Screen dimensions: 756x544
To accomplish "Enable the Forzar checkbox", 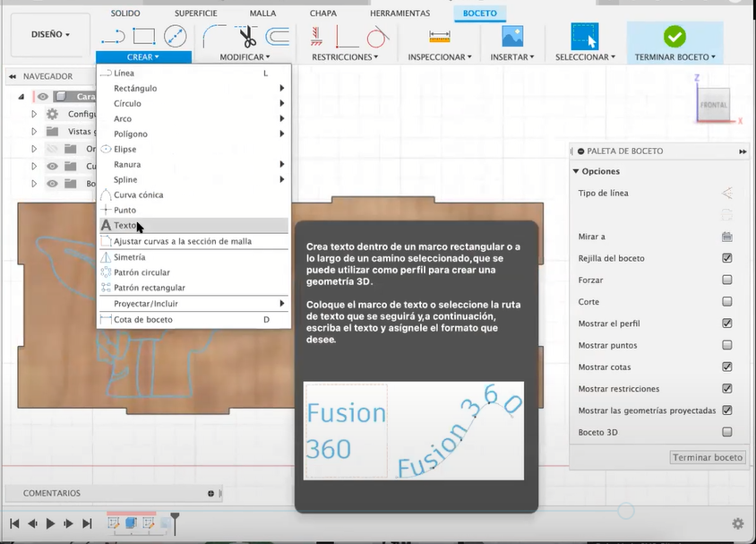I will 727,280.
